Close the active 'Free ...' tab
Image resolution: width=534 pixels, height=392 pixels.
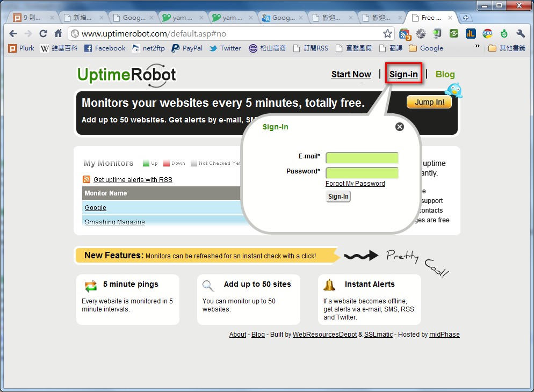tap(450, 18)
